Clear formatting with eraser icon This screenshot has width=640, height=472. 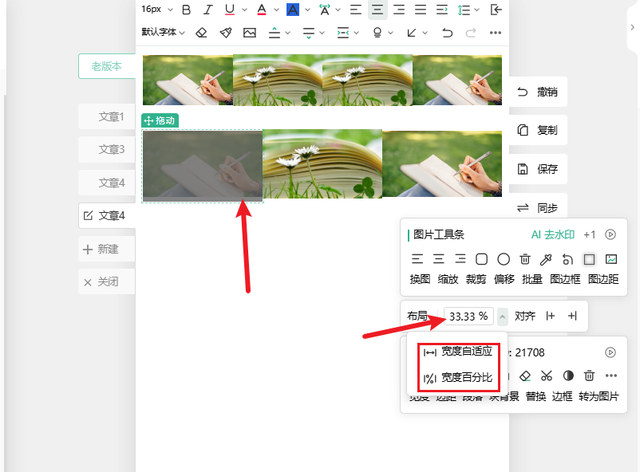click(201, 33)
